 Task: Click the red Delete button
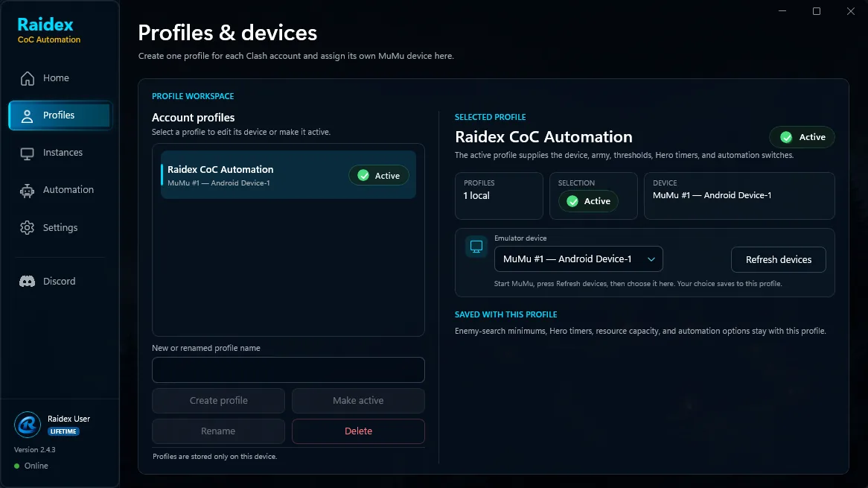pyautogui.click(x=358, y=431)
